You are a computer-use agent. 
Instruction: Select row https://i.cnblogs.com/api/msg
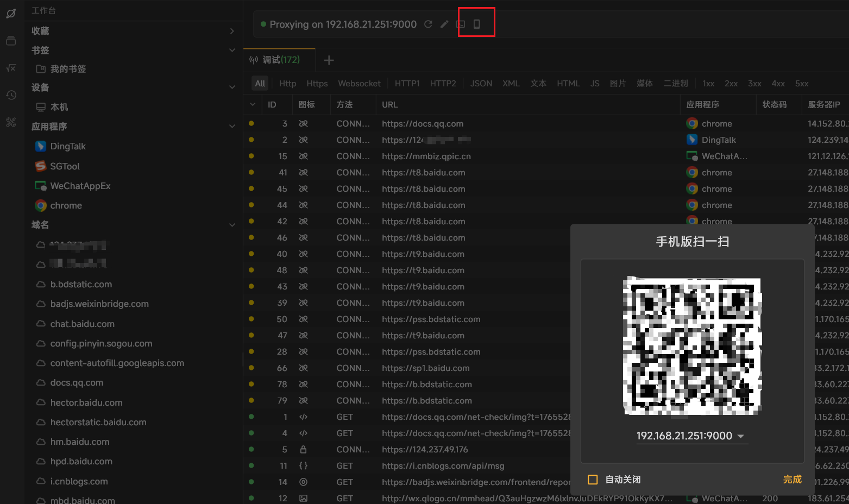tap(546, 465)
